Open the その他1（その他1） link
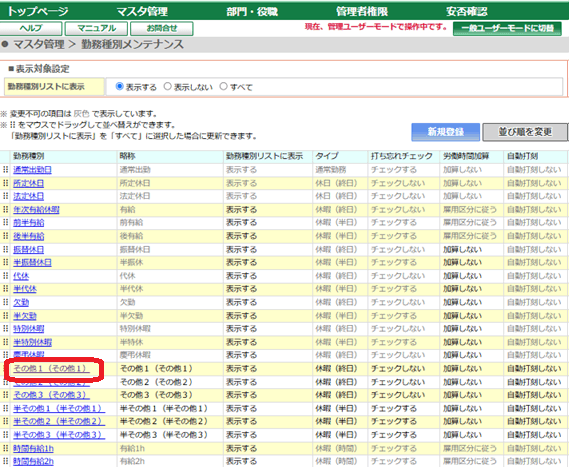This screenshot has height=467, width=569. [x=51, y=369]
